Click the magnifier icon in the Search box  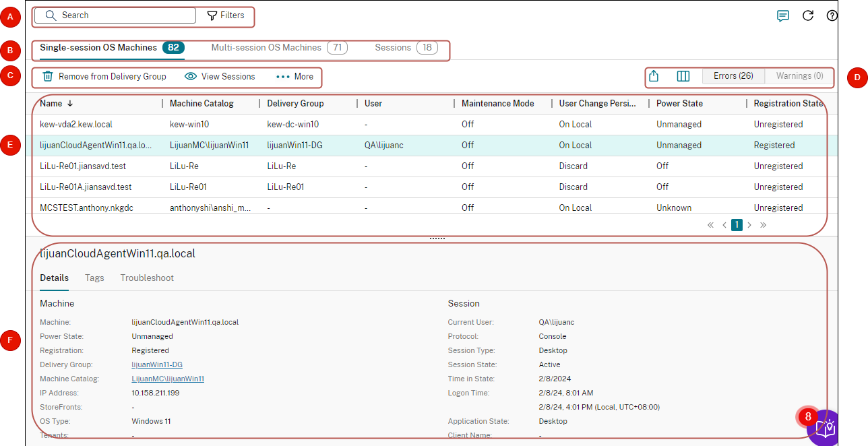(x=50, y=15)
